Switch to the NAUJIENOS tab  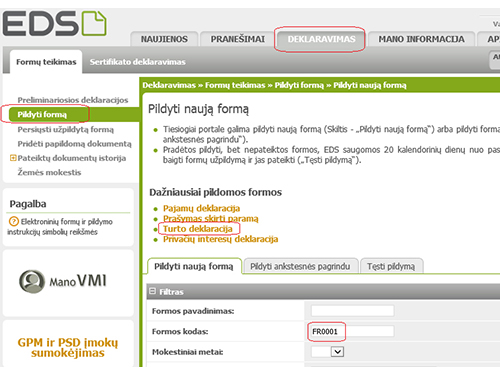(164, 39)
